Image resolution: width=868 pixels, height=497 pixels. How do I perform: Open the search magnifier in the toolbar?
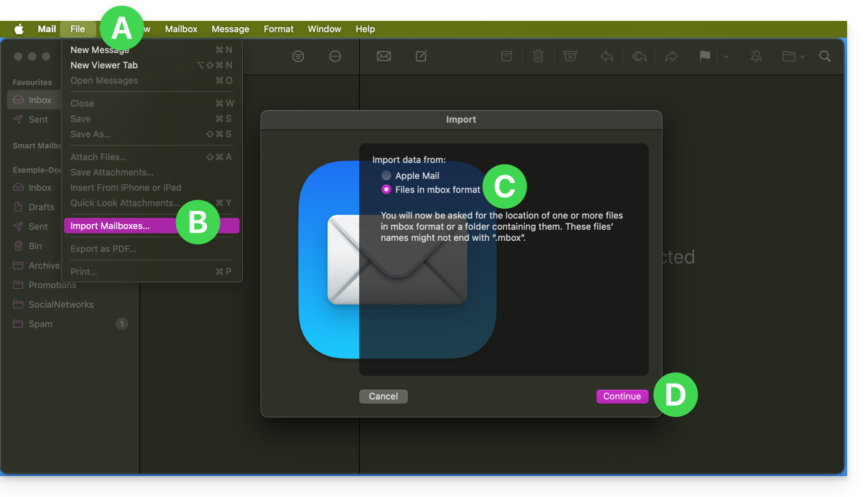pos(825,56)
